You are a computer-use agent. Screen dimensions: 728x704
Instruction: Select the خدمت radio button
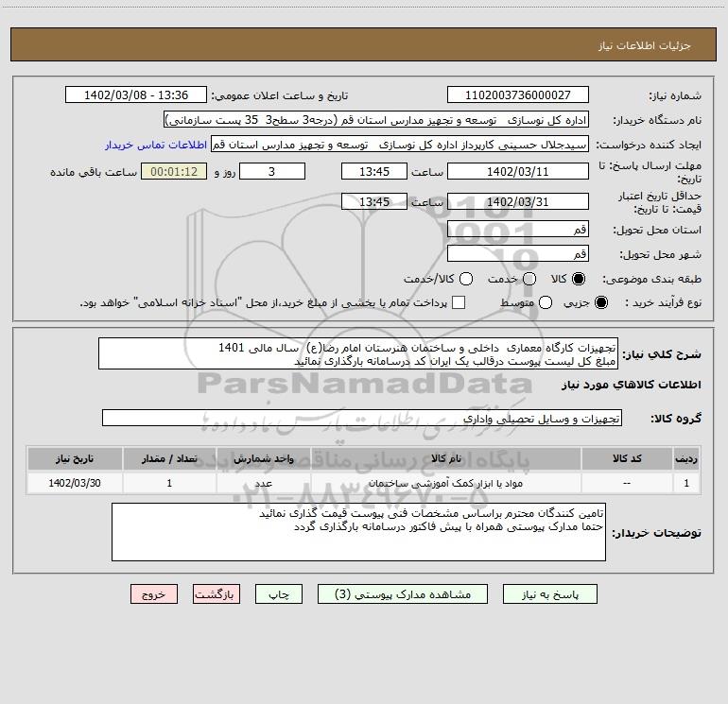(x=529, y=279)
